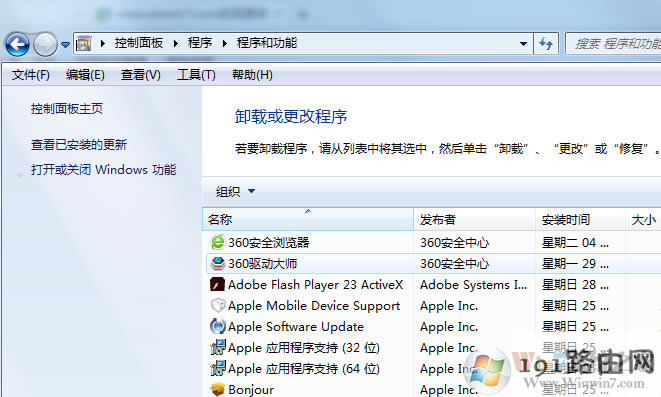
Task: Click Apple Inc. publisher of Apple Mobile Device Support
Action: (x=449, y=306)
